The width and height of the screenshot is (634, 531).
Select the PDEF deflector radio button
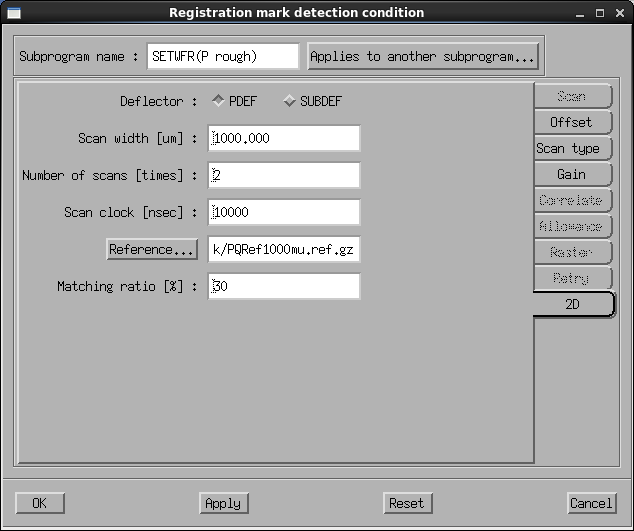pyautogui.click(x=218, y=101)
